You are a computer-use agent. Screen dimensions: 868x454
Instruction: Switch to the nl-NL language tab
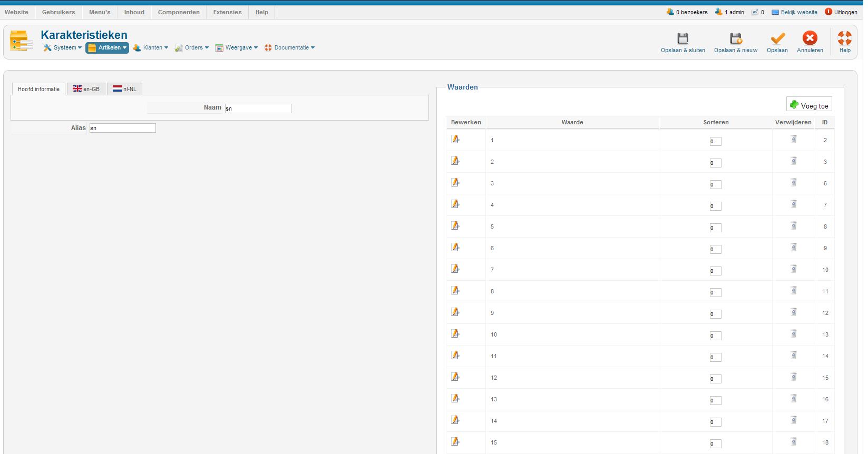coord(124,89)
